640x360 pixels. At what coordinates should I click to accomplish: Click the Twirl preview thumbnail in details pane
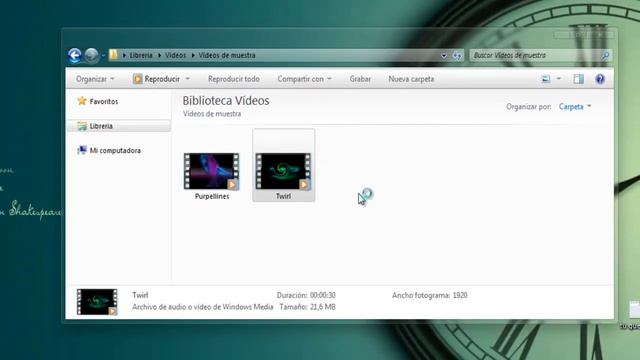pyautogui.click(x=97, y=302)
